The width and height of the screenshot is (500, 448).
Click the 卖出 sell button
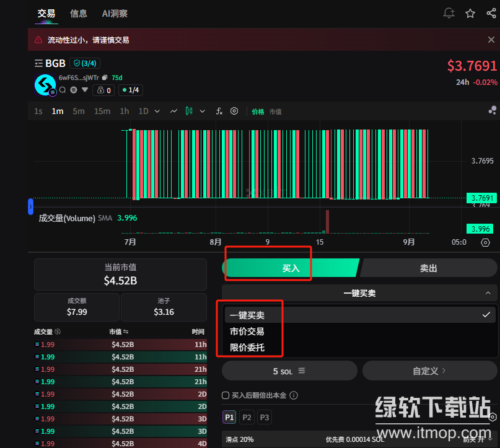coord(428,268)
